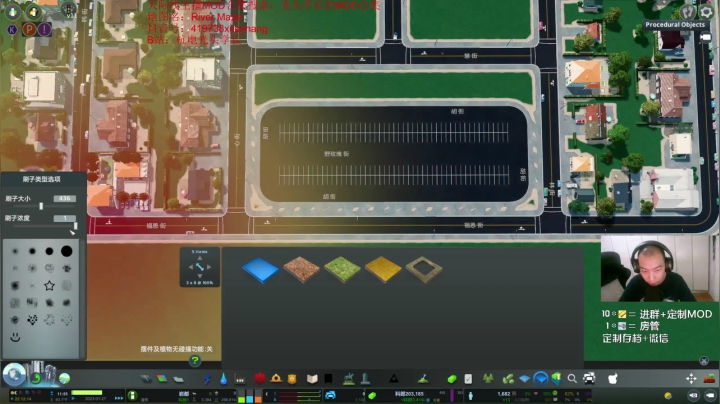This screenshot has height=404, width=720.
Task: Open the Electricity build menu
Action: coord(208,379)
